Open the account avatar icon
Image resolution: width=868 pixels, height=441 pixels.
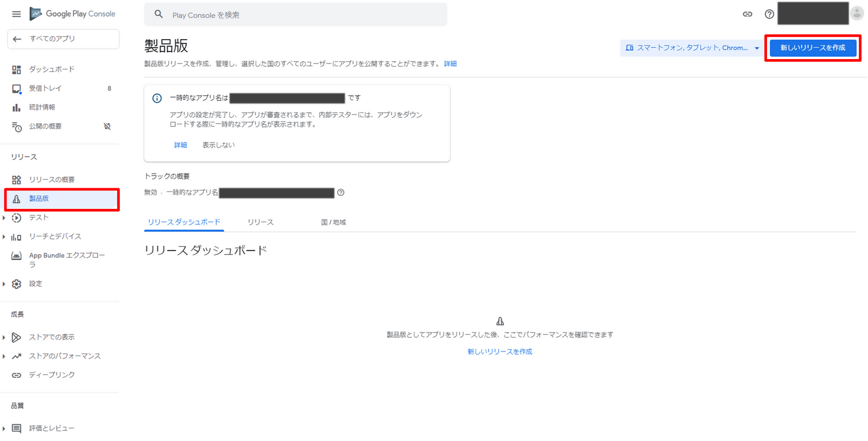[857, 13]
